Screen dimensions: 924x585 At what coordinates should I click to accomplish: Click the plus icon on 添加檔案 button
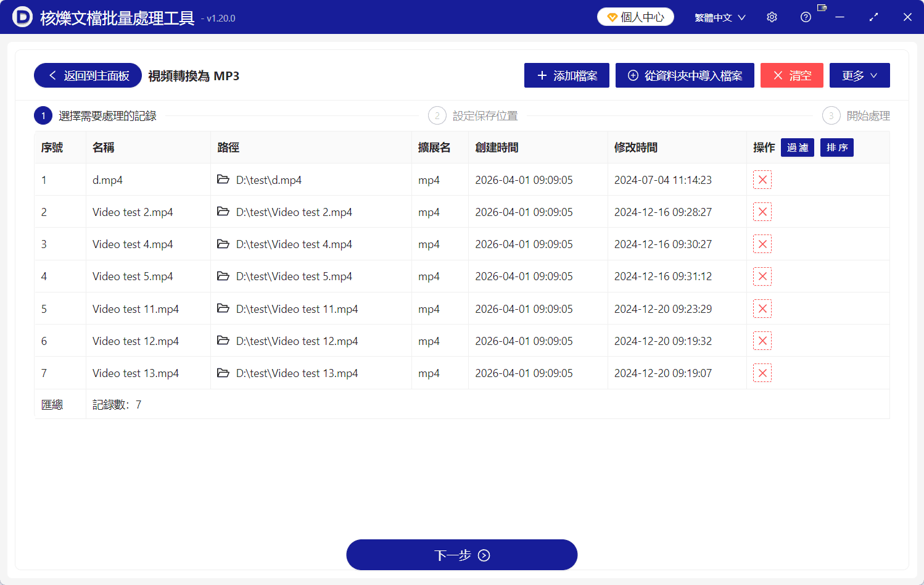point(542,75)
